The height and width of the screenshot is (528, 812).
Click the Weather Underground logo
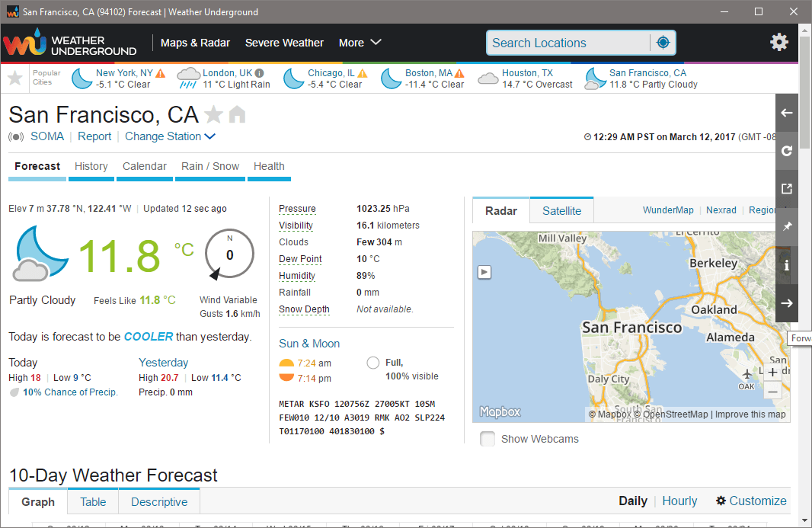70,43
